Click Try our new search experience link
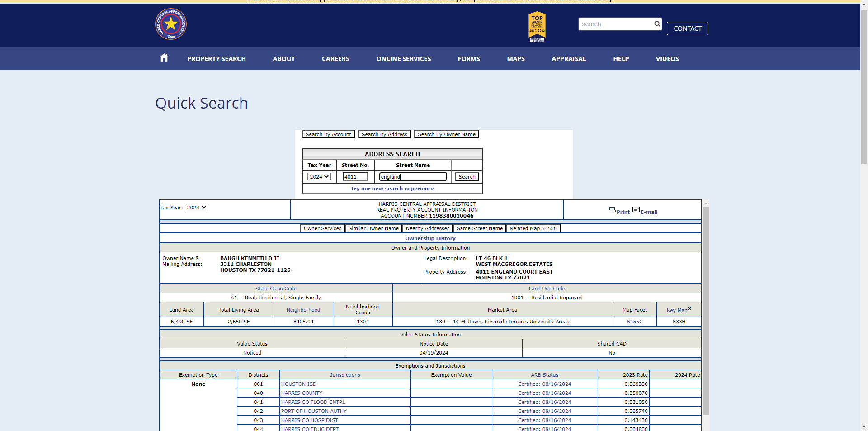868x431 pixels. [x=392, y=189]
